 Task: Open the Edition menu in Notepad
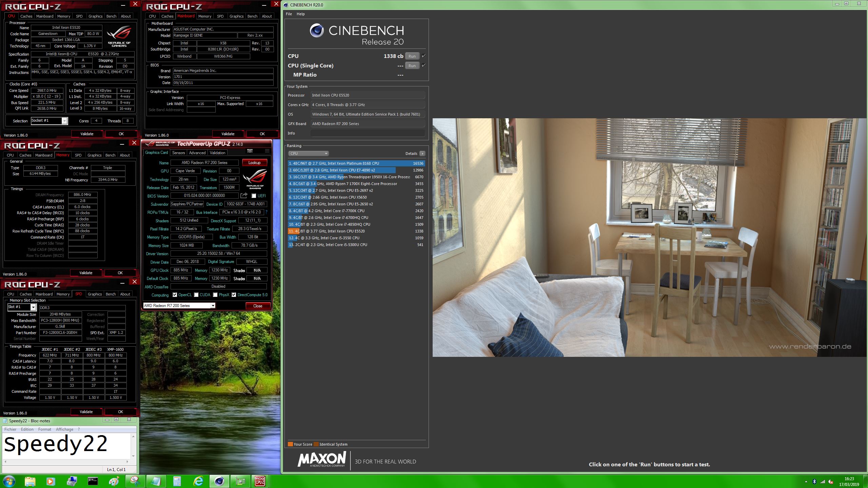pyautogui.click(x=27, y=429)
